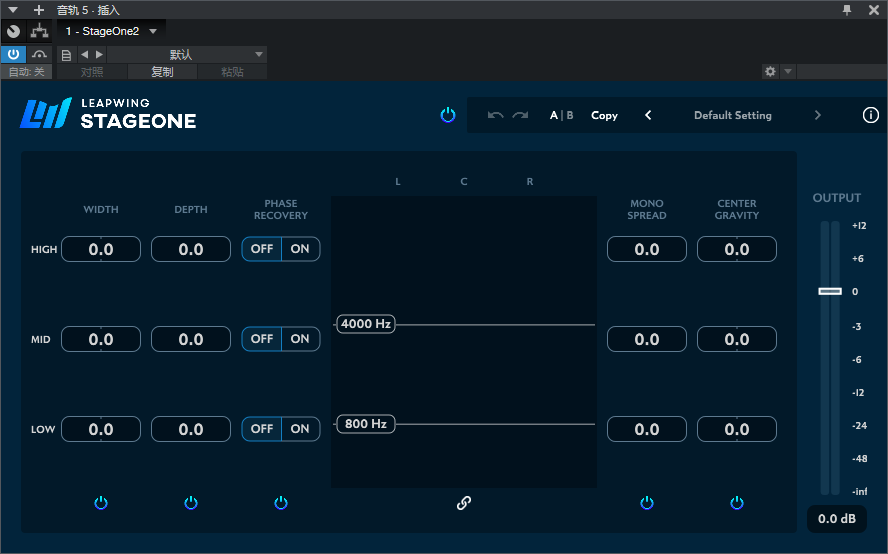Close the plugin window
Screen dimensions: 888x554
click(x=874, y=10)
